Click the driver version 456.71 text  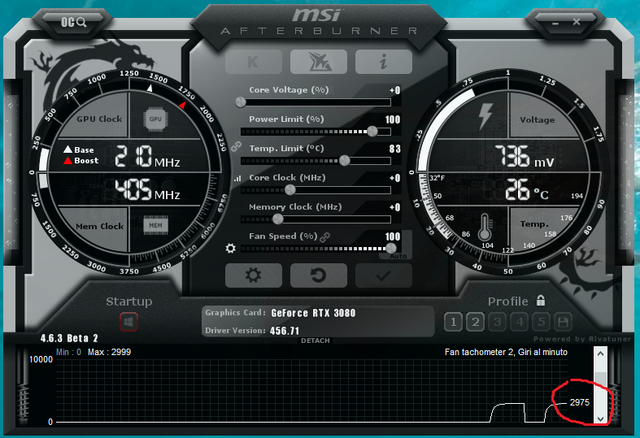point(284,331)
